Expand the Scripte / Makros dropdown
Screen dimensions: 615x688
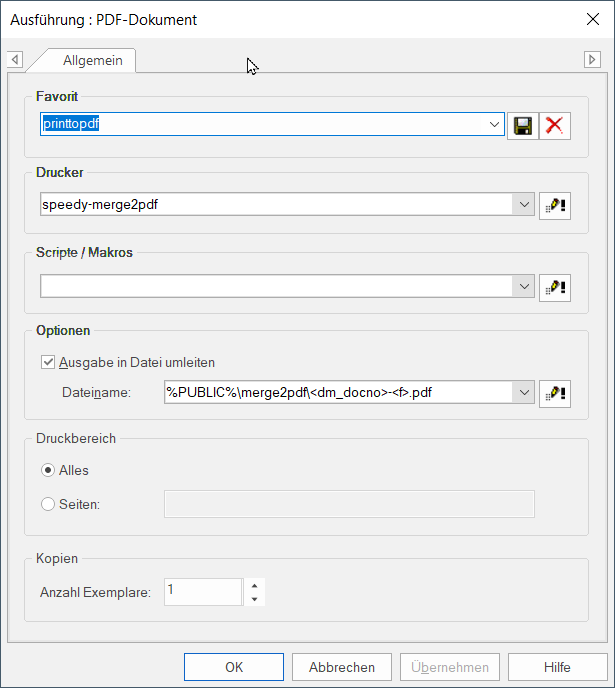click(x=525, y=287)
